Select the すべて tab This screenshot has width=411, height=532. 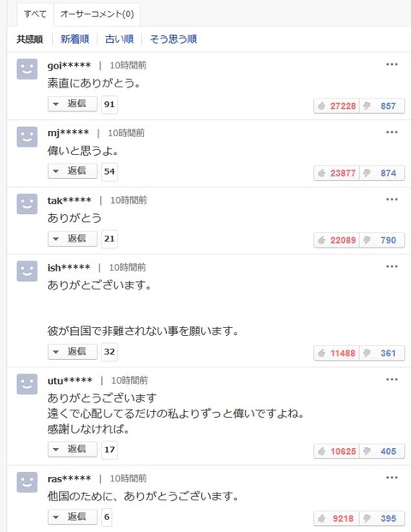(x=35, y=15)
